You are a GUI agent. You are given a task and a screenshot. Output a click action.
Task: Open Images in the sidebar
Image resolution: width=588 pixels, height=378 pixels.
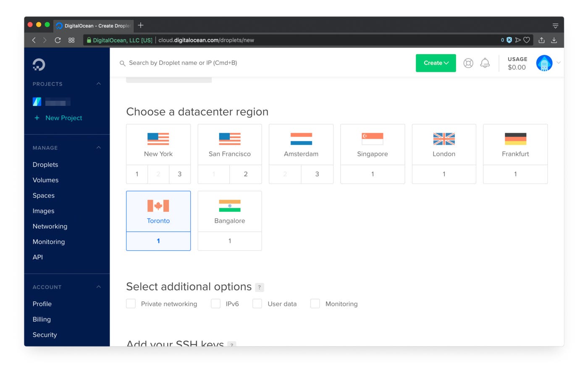pos(44,211)
